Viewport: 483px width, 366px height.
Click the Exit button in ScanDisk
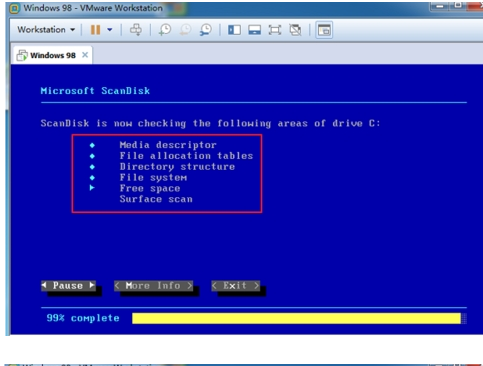click(235, 286)
